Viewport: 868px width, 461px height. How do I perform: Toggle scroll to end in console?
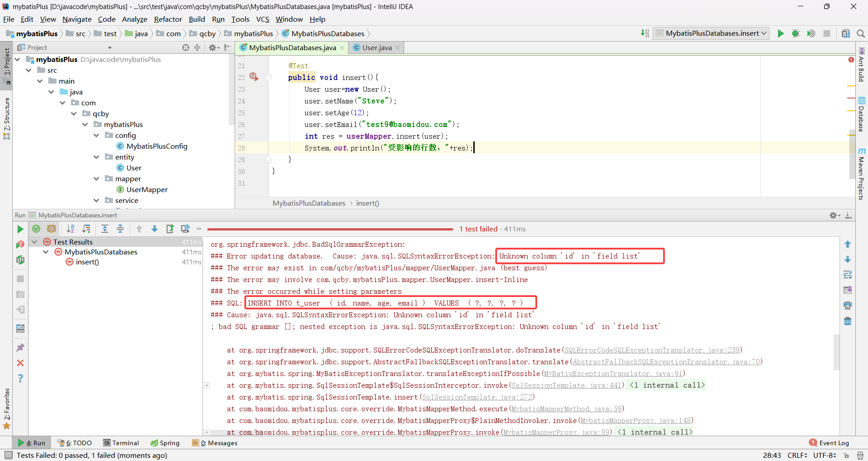[848, 290]
